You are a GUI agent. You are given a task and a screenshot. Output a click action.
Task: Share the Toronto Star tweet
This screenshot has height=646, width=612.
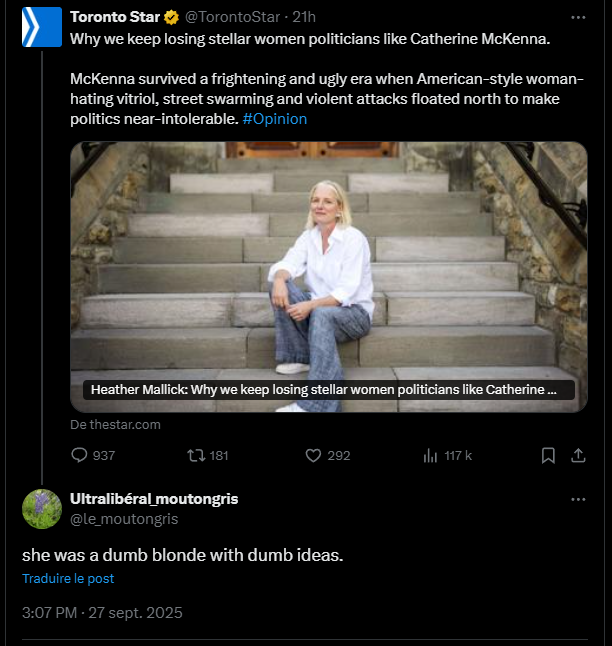tap(577, 455)
